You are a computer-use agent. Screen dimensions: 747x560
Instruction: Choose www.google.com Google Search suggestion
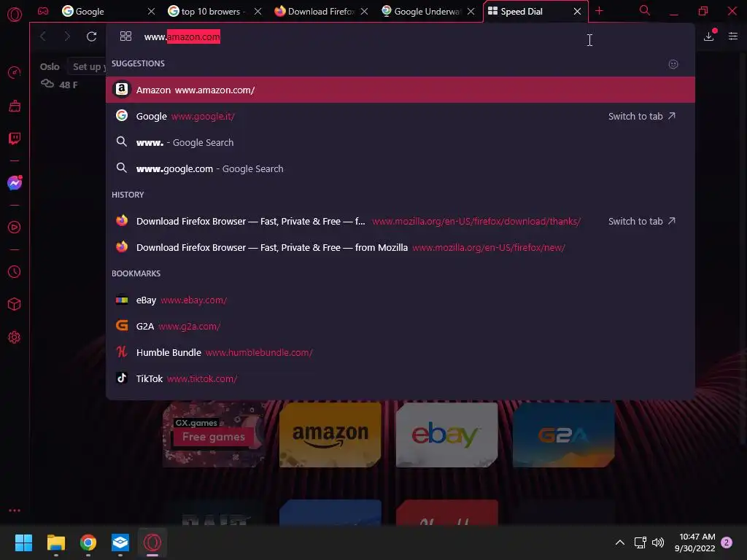point(400,168)
